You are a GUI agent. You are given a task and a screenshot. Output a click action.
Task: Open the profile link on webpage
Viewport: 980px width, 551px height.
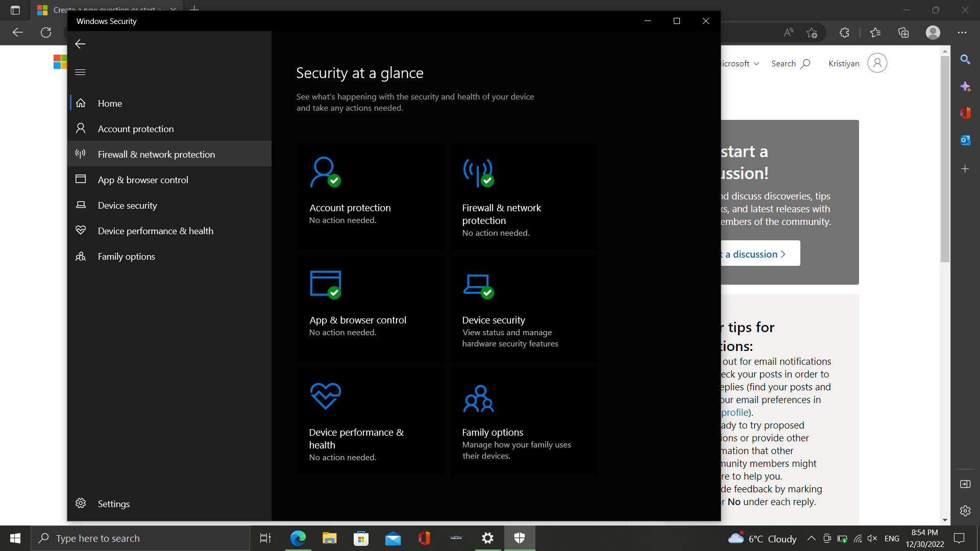pyautogui.click(x=735, y=412)
